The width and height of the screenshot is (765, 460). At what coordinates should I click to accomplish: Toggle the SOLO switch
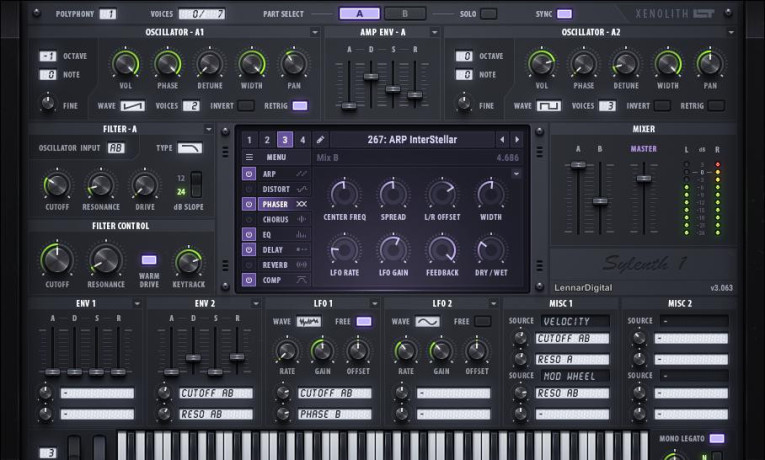(488, 14)
